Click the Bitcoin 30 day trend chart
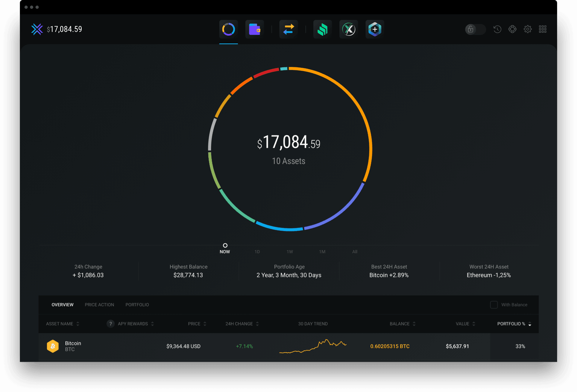Viewport: 577px width, 392px height. (x=313, y=346)
